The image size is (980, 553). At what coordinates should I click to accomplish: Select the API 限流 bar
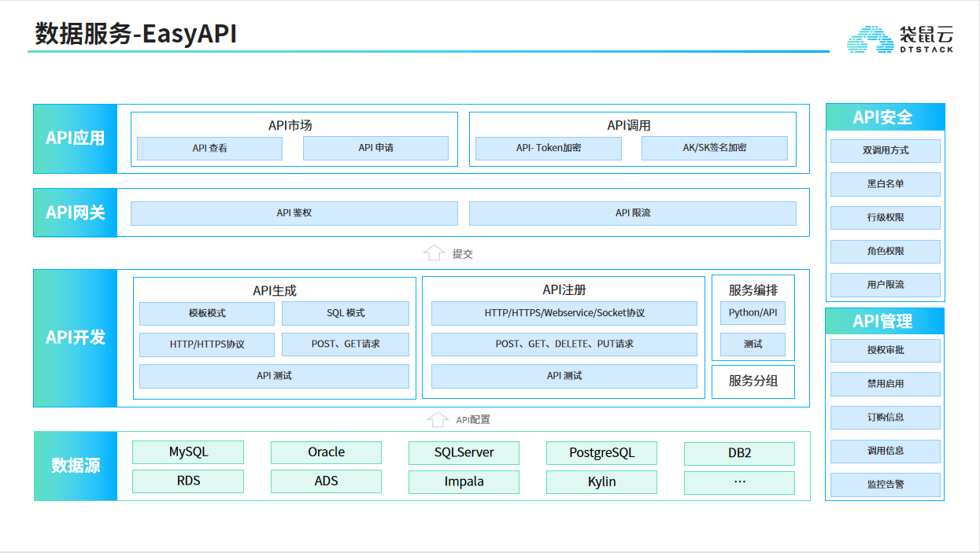[x=633, y=213]
